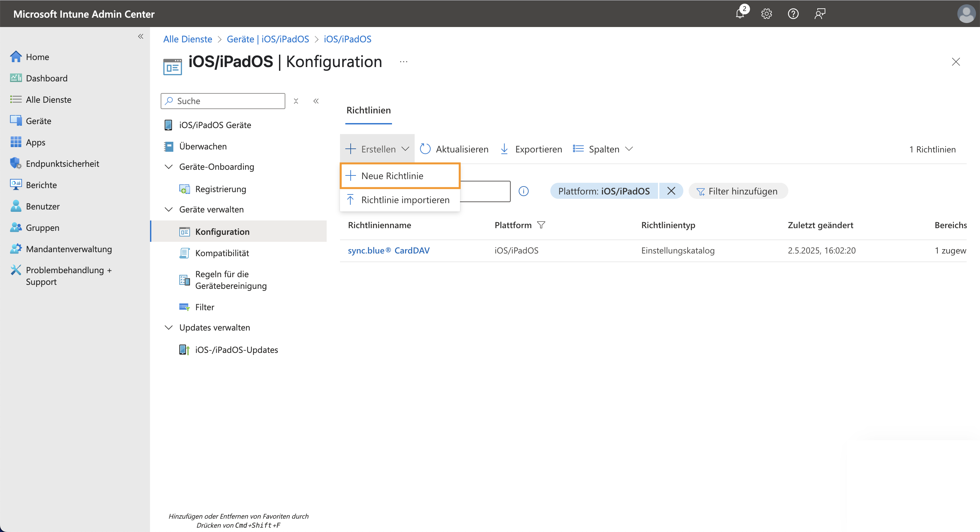This screenshot has height=532, width=980.
Task: Open Endpunktsicherheit in sidebar
Action: (x=55, y=163)
